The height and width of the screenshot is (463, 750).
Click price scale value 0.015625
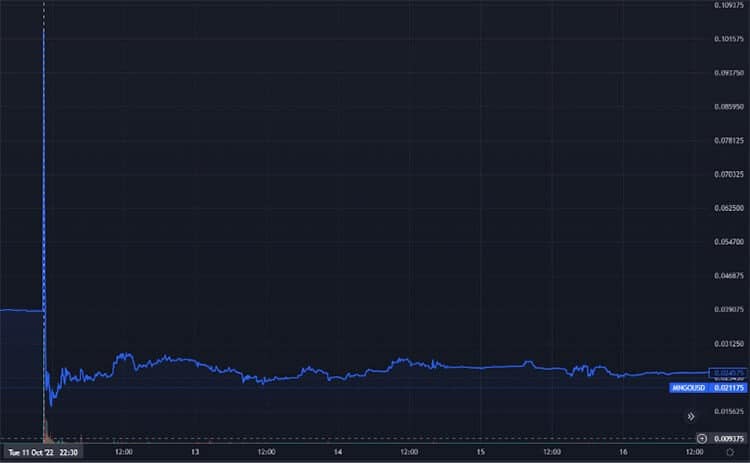(x=729, y=411)
